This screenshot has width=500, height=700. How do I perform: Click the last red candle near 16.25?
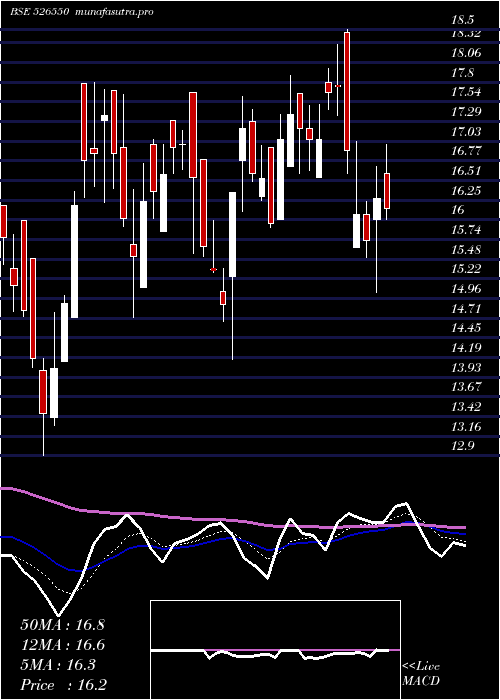[x=387, y=191]
